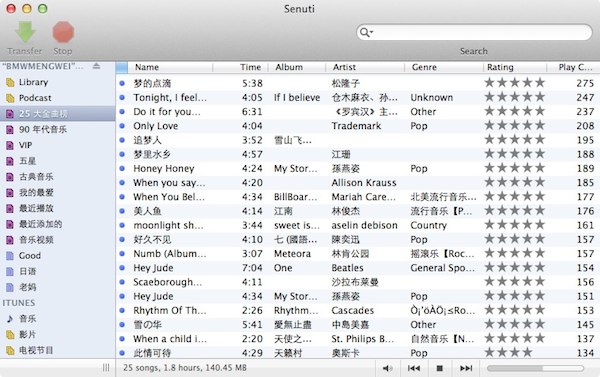Image resolution: width=600 pixels, height=377 pixels.
Task: Select the song Do it for you...
Action: coord(167,112)
